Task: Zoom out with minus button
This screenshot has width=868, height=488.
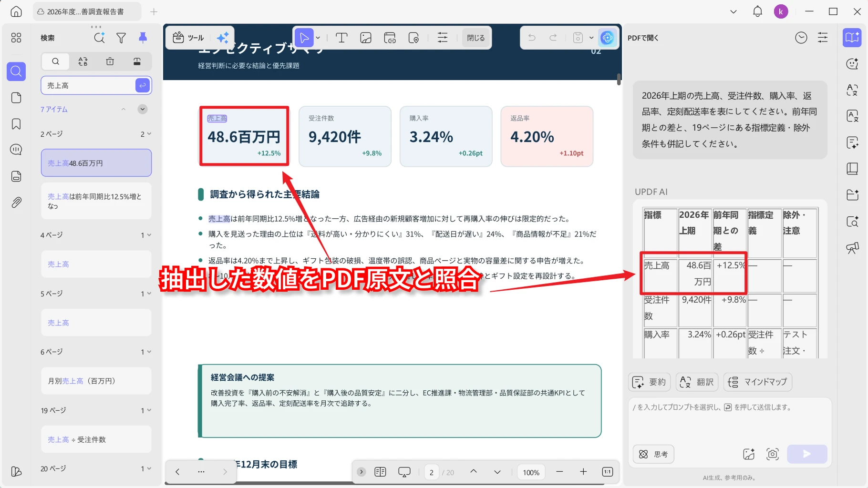Action: pos(559,472)
